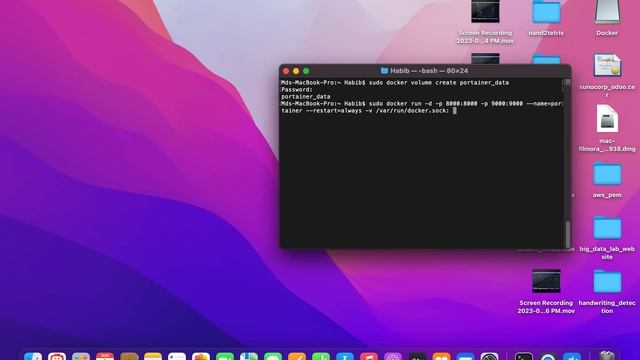640x360 pixels.
Task: Select the Screen Recording 2023-0...6 PM.mov file
Action: (x=546, y=281)
